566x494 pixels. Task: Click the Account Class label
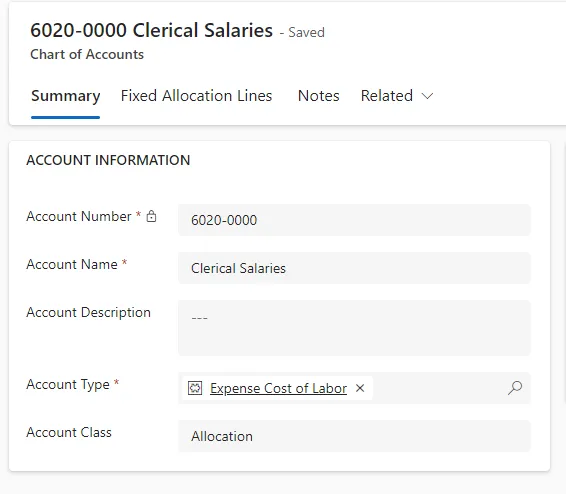coord(69,432)
